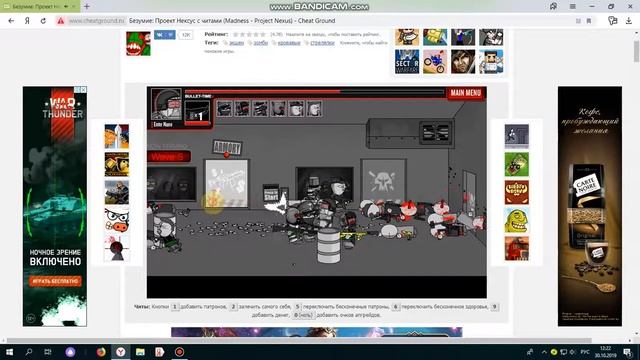Screen dimensions: 640x360
Task: Expand the system tray hidden icons chevron
Action: click(x=544, y=352)
